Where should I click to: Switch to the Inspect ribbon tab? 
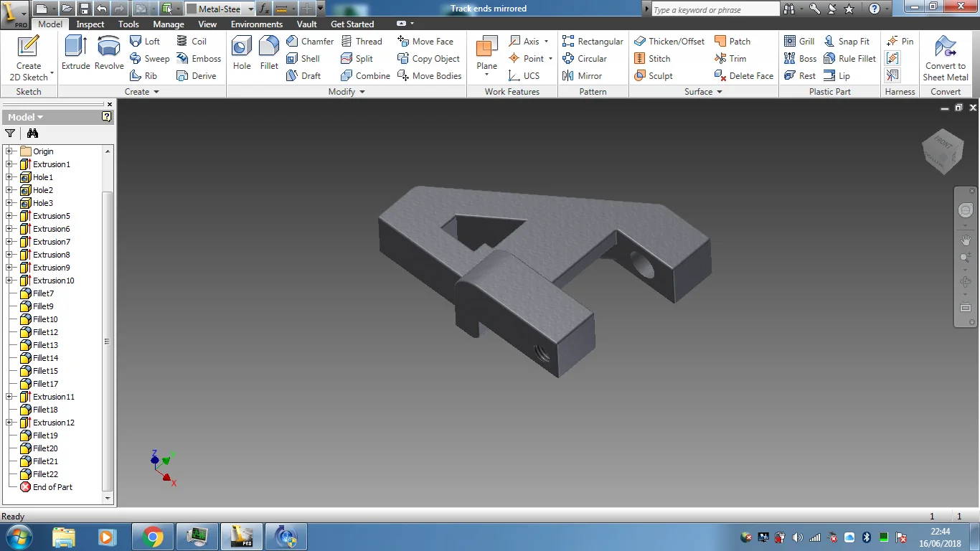(x=90, y=24)
